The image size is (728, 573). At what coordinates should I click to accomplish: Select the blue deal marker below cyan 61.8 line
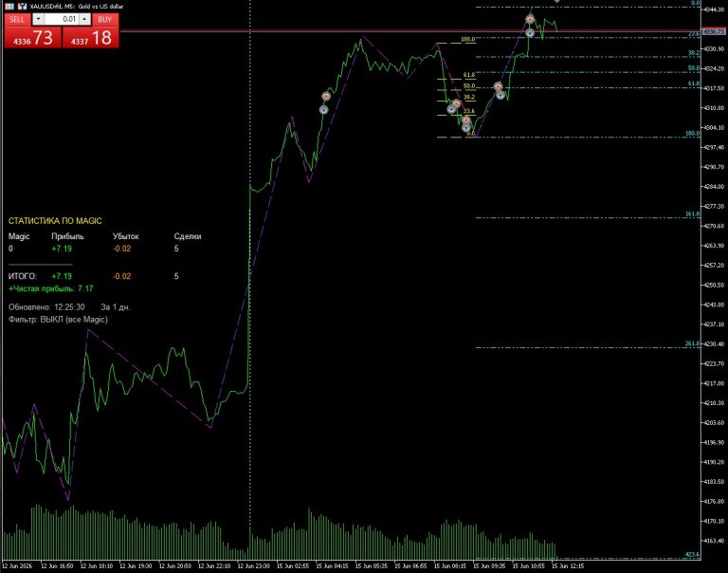[500, 95]
